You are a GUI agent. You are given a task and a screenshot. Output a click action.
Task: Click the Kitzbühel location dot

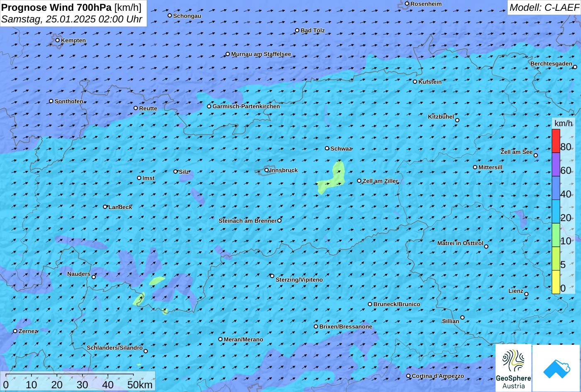click(457, 120)
